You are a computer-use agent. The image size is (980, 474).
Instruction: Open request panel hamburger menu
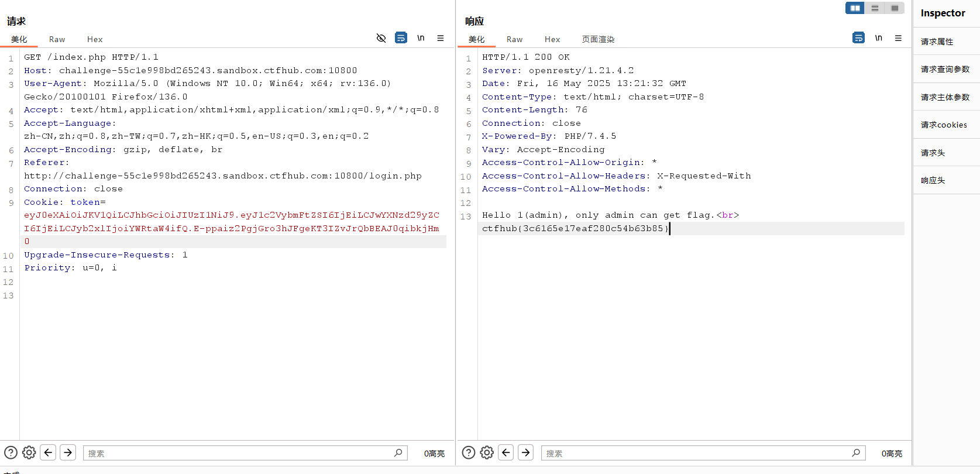[x=441, y=38]
